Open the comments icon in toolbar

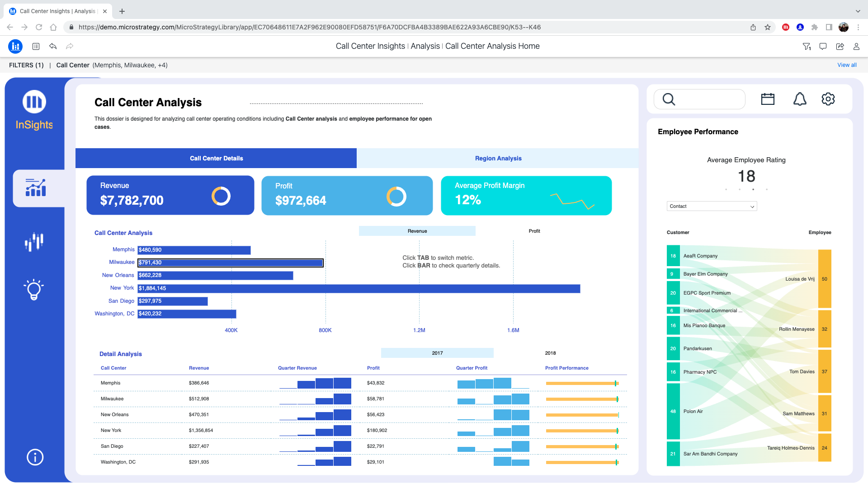823,46
